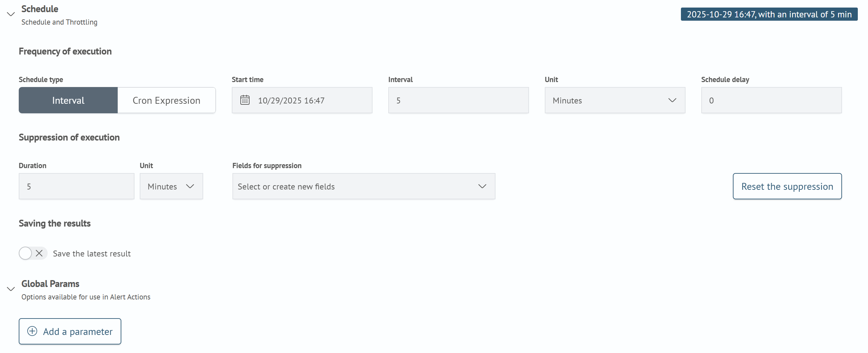Click the Schedule section heading

(40, 9)
